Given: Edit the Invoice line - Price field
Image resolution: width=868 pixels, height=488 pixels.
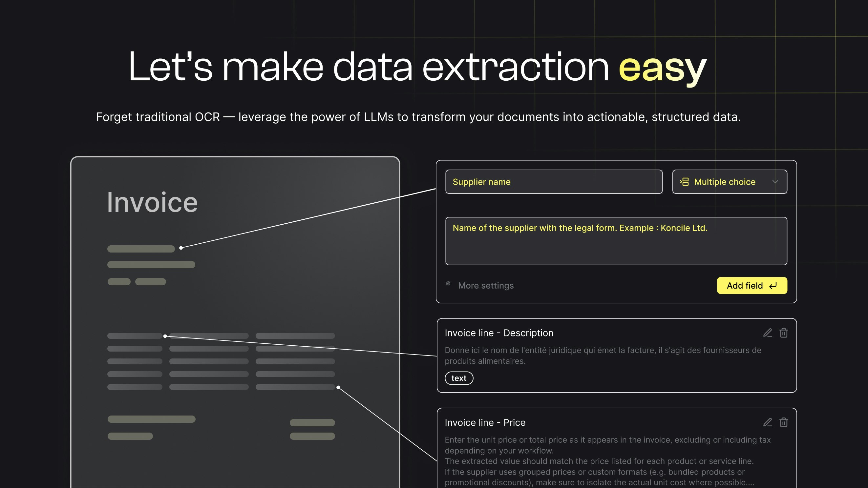Looking at the screenshot, I should [767, 422].
